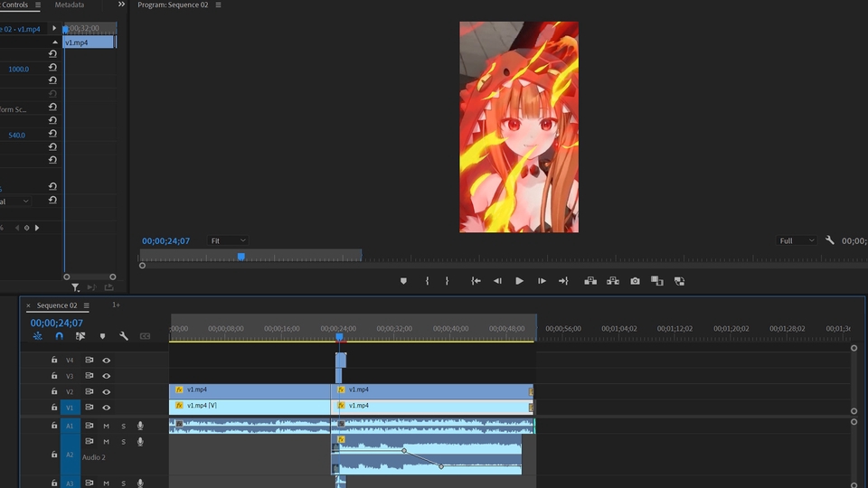Image resolution: width=868 pixels, height=488 pixels.
Task: Lock audio track A1
Action: 54,426
